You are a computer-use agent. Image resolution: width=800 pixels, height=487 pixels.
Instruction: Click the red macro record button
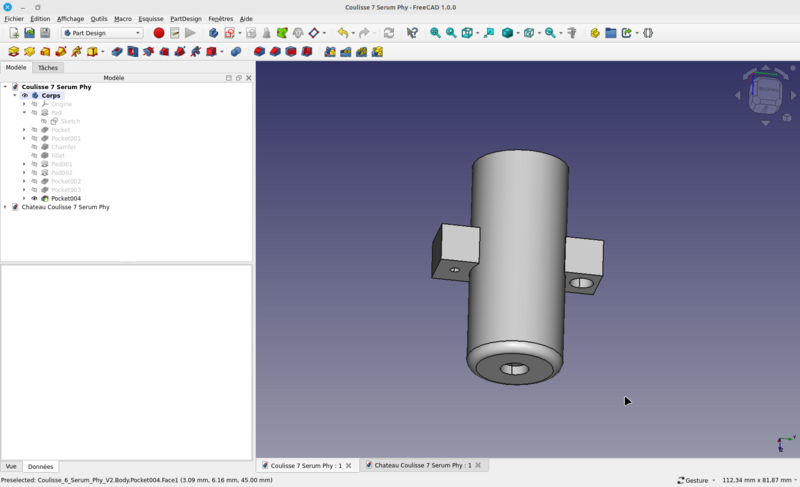tap(158, 33)
